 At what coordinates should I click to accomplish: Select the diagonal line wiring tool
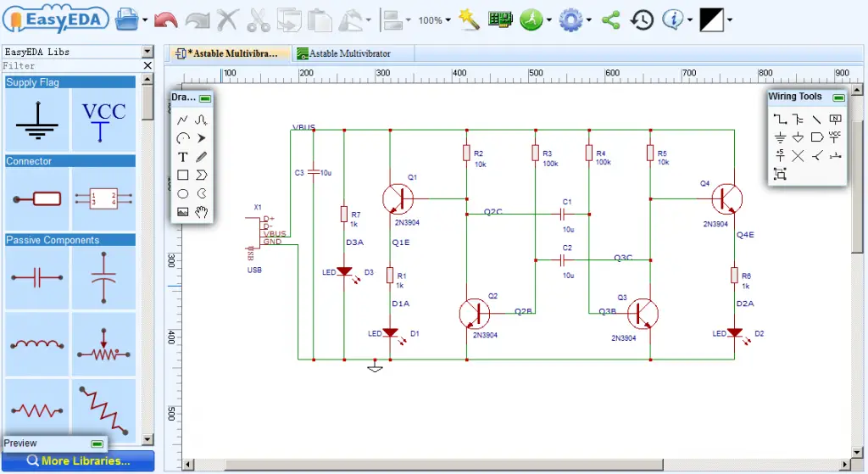816,119
